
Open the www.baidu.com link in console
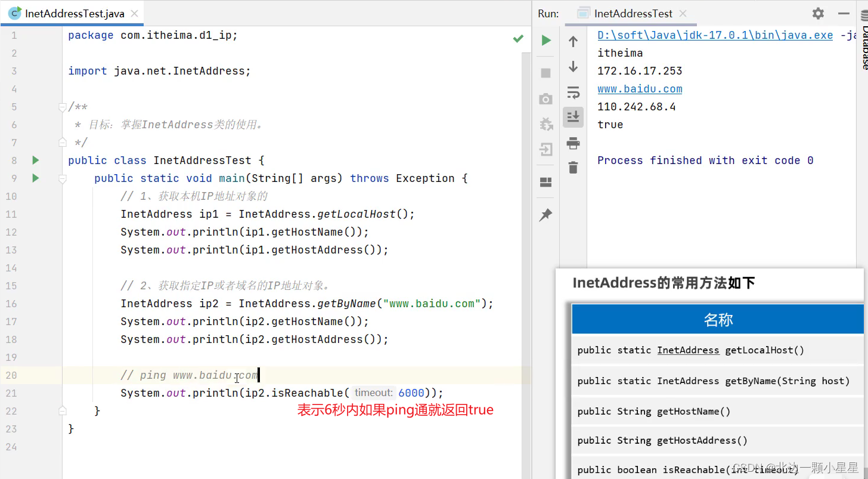tap(640, 89)
